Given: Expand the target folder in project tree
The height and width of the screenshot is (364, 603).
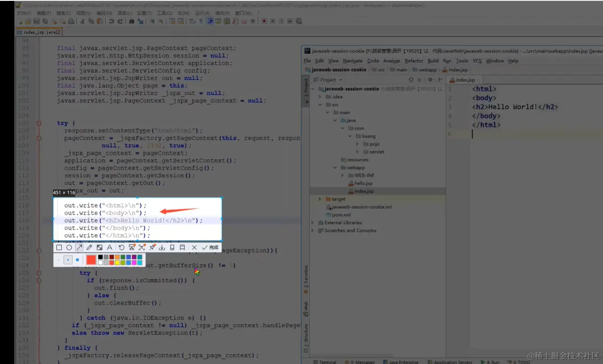Looking at the screenshot, I should 320,199.
